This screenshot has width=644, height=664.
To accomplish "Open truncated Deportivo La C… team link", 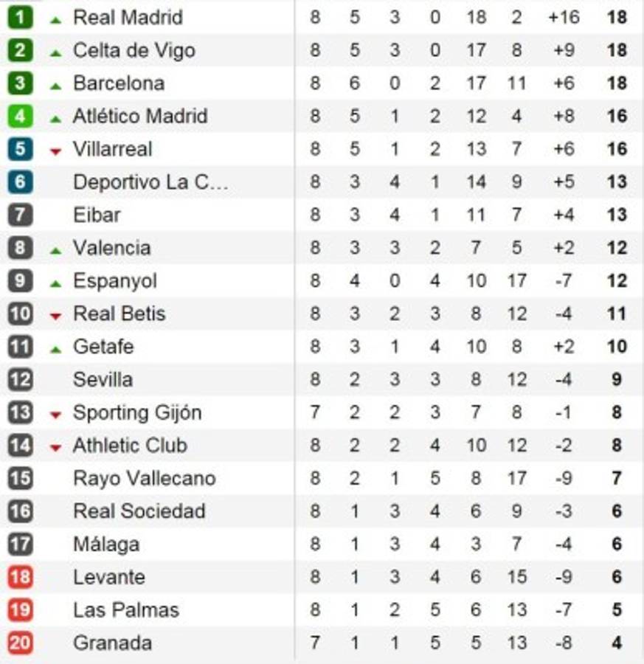I will pos(150,182).
